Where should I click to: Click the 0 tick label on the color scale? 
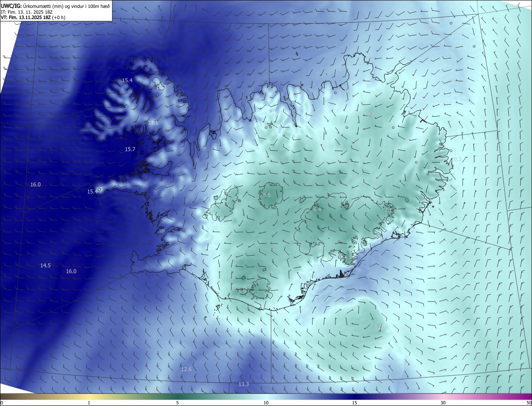(2, 403)
